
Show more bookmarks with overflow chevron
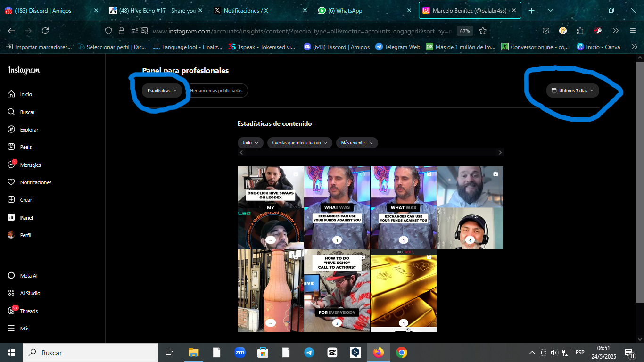[x=634, y=47]
